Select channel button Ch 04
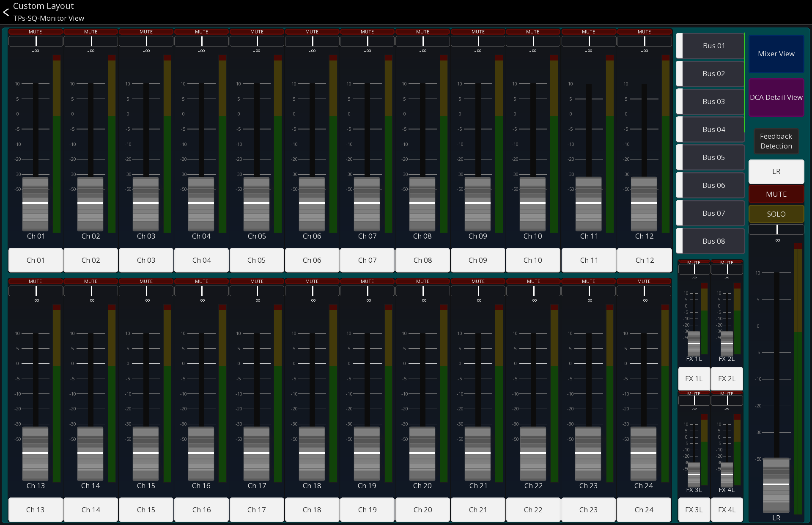 point(201,260)
